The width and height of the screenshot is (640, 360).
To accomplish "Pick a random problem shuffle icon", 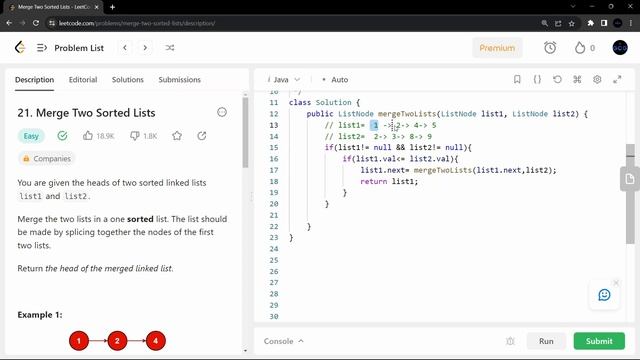I will click(x=170, y=48).
